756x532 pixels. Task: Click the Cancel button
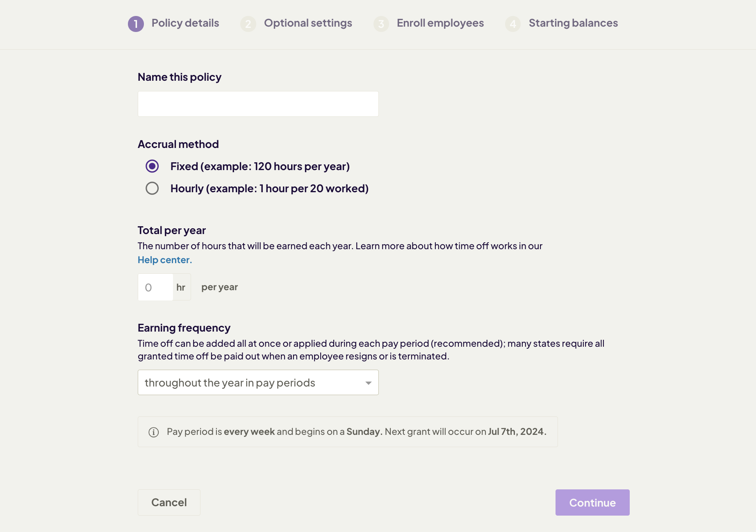pyautogui.click(x=169, y=502)
